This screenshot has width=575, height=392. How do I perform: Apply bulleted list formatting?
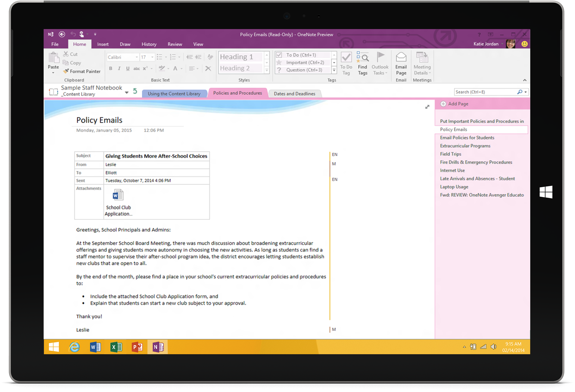tap(159, 57)
